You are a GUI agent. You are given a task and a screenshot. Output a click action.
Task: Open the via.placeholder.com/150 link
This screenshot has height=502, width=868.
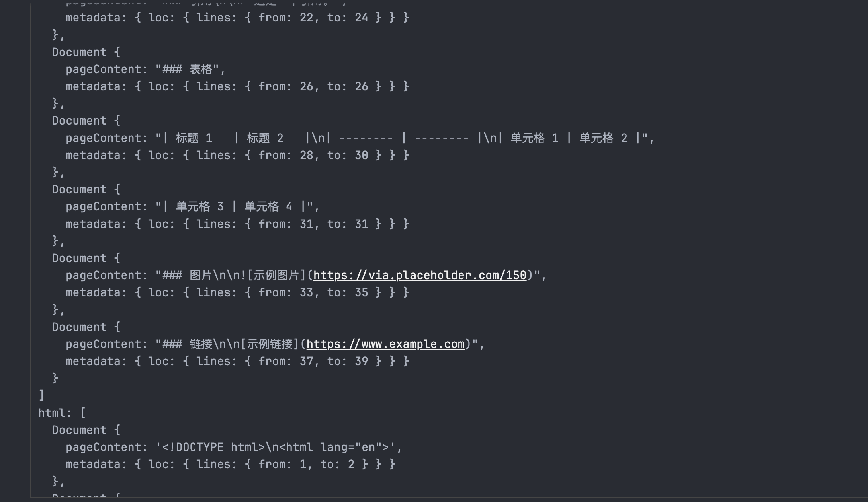[420, 275]
